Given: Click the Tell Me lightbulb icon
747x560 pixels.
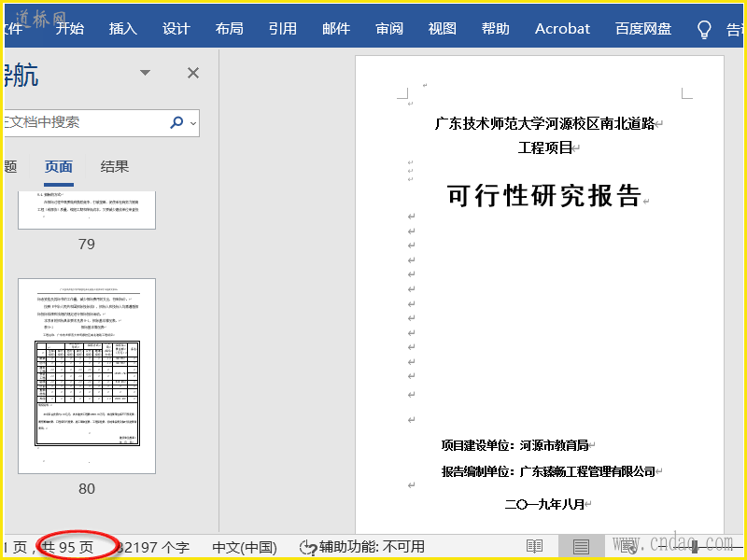Looking at the screenshot, I should (704, 29).
